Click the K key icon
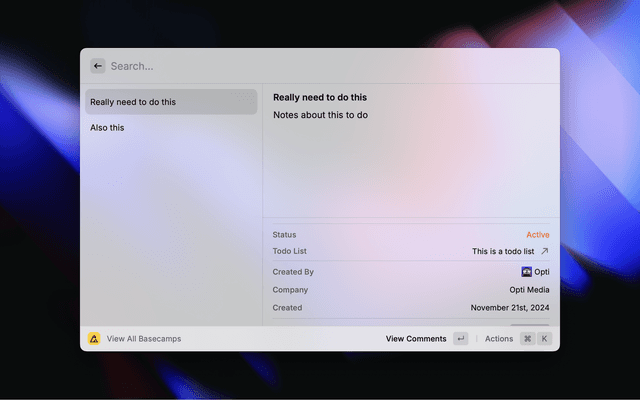This screenshot has height=400, width=640. click(544, 339)
